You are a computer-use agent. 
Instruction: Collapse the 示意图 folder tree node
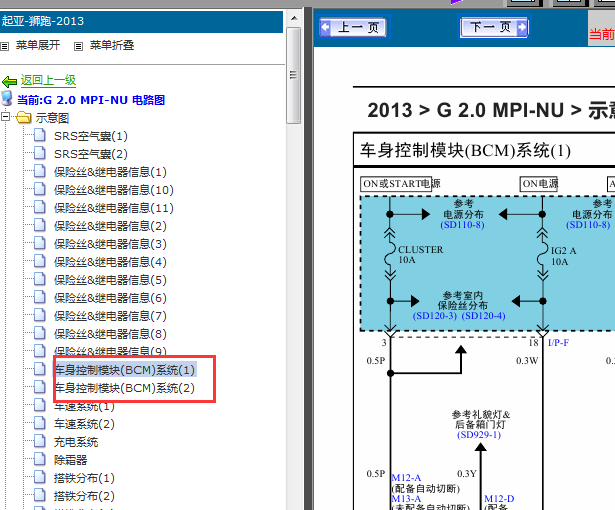tap(5, 117)
